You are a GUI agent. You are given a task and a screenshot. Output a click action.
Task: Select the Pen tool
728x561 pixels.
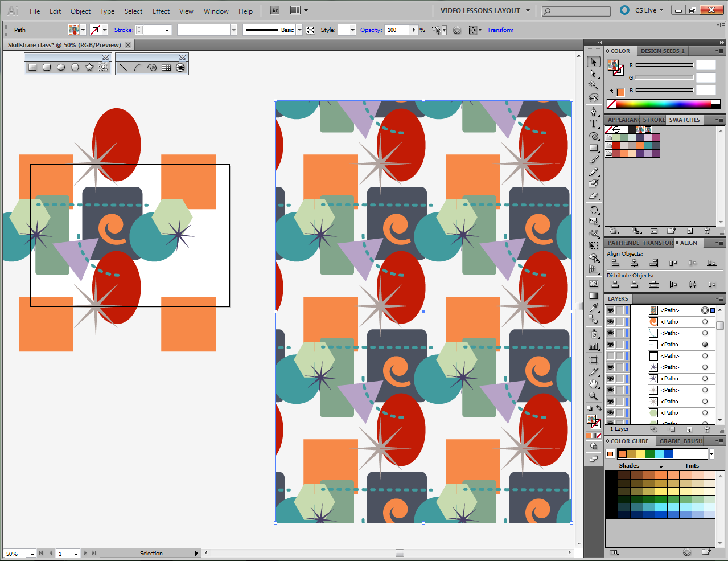point(594,111)
